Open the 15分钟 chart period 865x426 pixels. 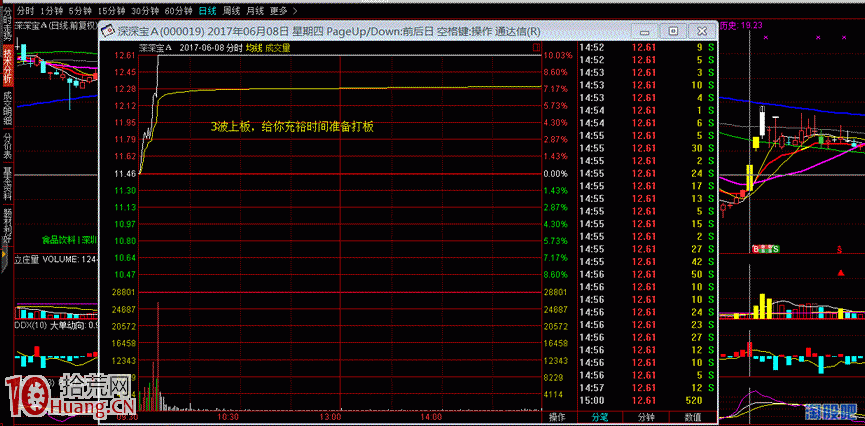coord(110,10)
